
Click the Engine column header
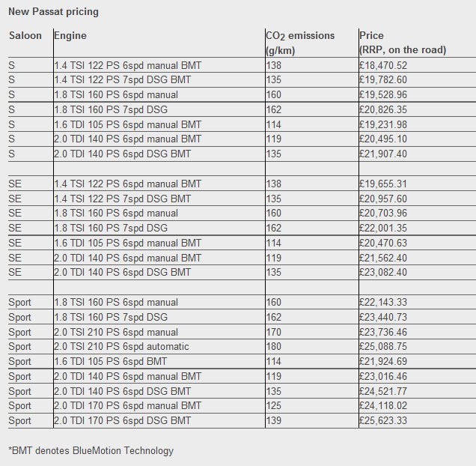point(70,36)
